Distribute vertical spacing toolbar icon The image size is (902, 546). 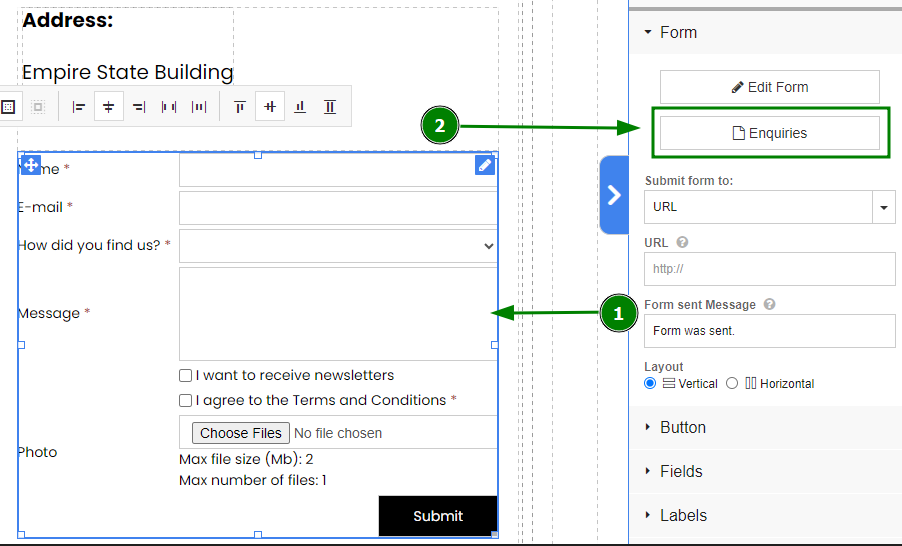[330, 107]
